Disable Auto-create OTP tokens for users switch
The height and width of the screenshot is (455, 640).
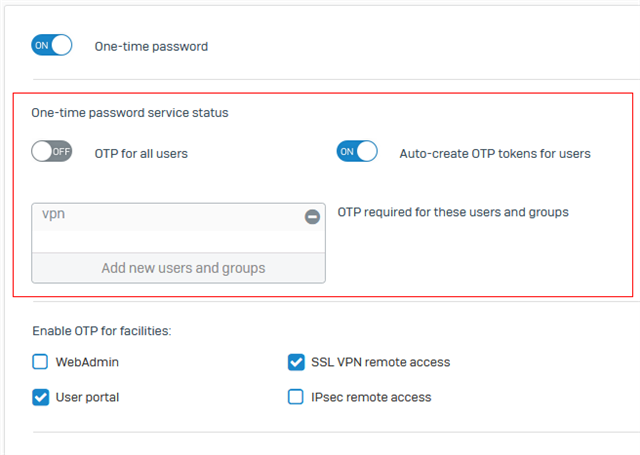coord(357,151)
